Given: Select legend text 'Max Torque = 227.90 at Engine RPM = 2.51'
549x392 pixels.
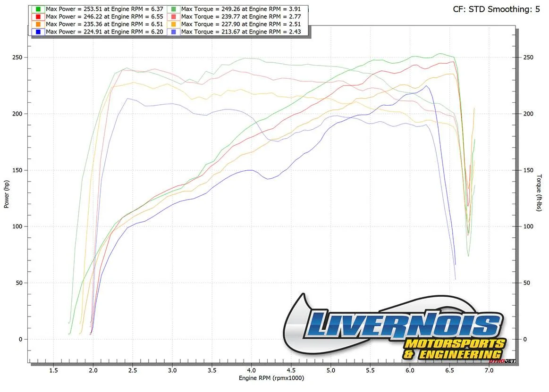Looking at the screenshot, I should (x=241, y=24).
